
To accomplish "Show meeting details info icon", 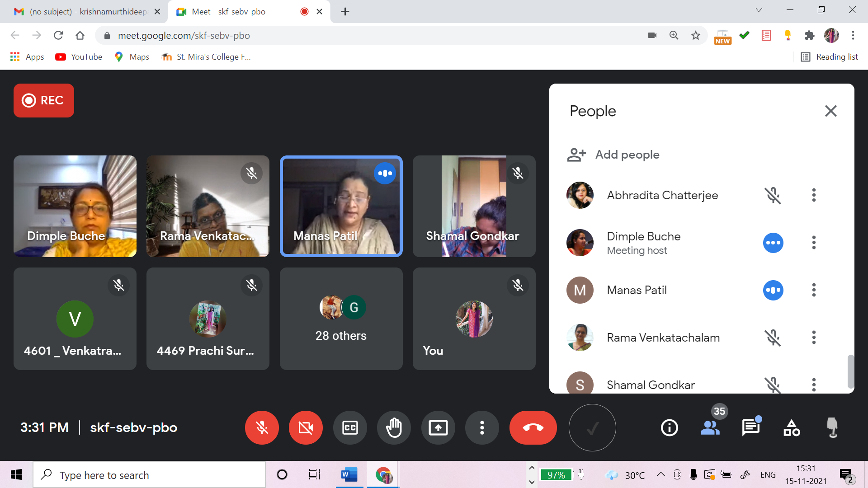I will [669, 427].
